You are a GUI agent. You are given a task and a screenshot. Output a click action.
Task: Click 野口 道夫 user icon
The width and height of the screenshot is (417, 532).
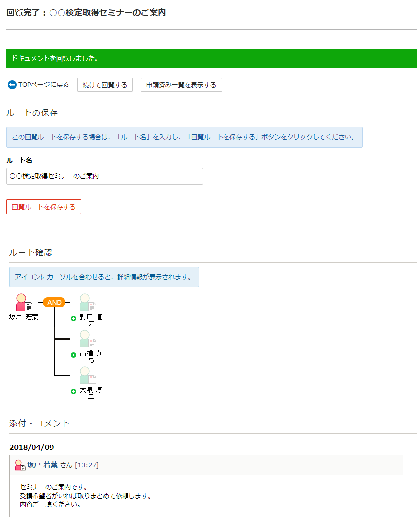(x=88, y=302)
